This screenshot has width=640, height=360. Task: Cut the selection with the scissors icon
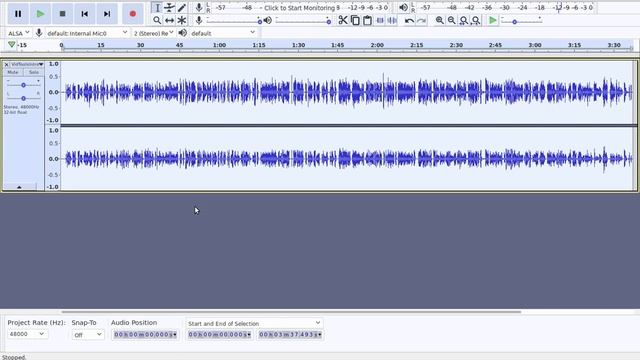(343, 20)
